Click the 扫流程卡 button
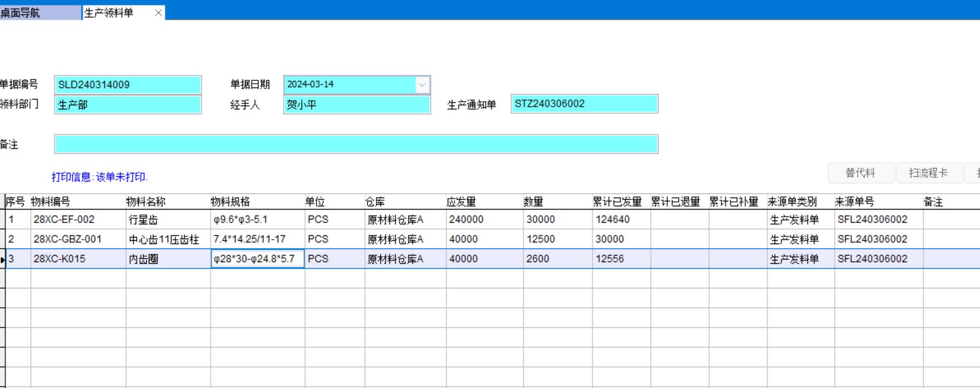This screenshot has width=980, height=388. [x=929, y=173]
